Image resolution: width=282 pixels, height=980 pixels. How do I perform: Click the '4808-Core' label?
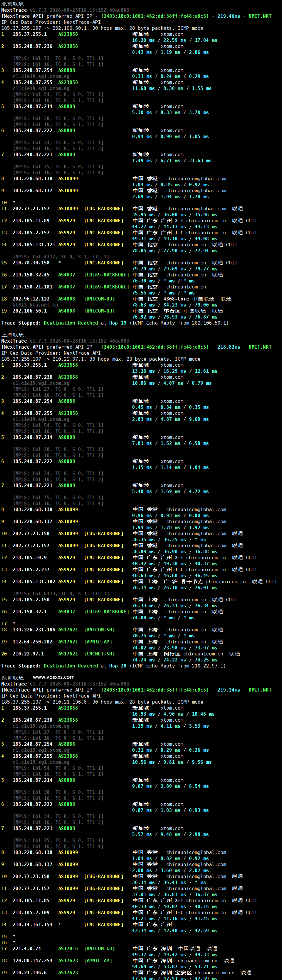coord(176,299)
